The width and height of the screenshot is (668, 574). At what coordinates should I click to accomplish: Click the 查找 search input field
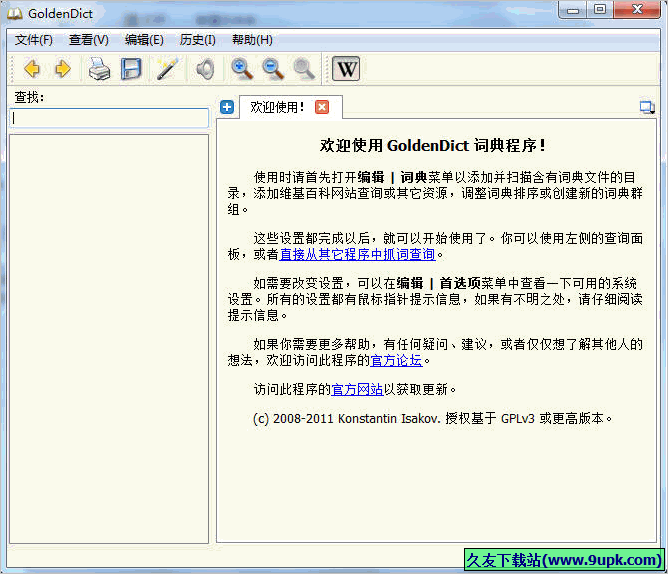(109, 118)
